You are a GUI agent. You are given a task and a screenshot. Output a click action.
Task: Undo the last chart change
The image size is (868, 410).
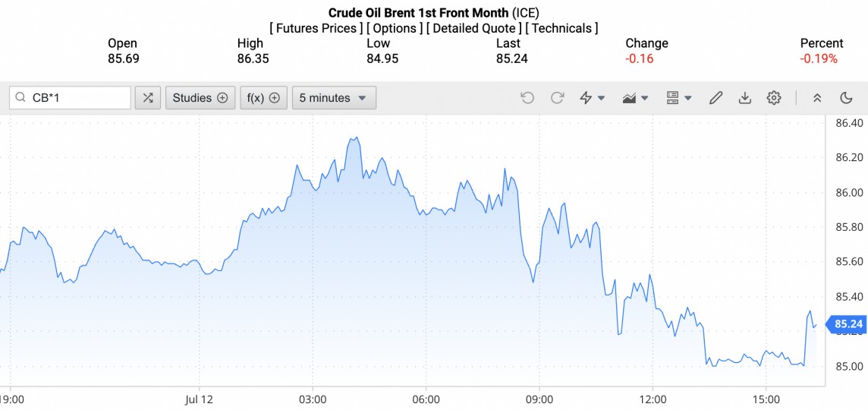527,98
